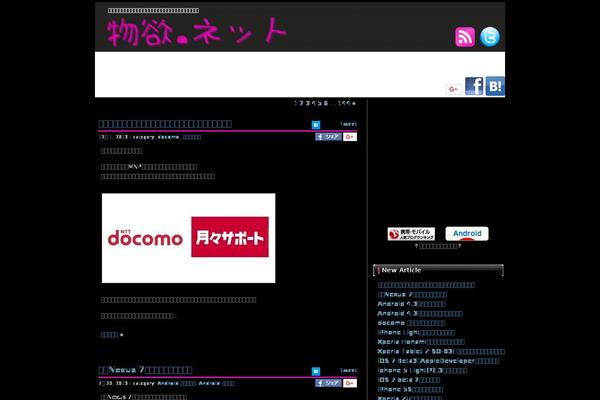Click the Google+ button in header banner
Screen dimensions: 600x400
(x=453, y=89)
